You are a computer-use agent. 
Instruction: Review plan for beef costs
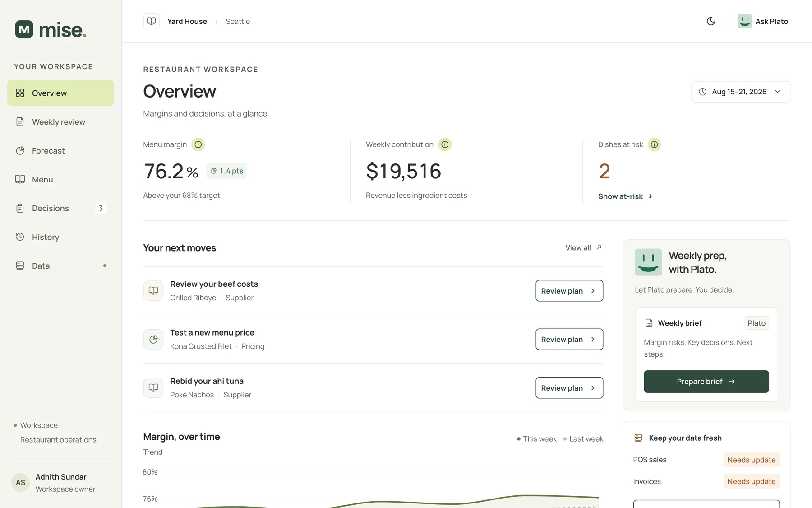569,291
